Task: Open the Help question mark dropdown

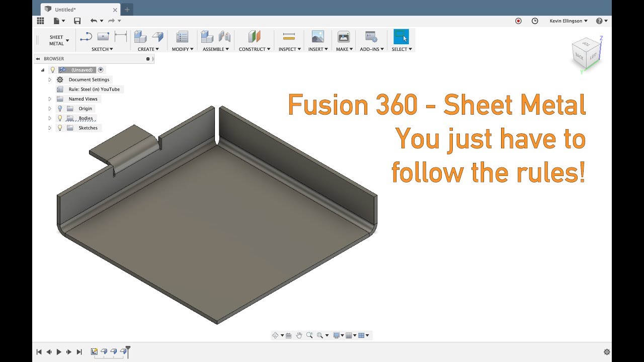Action: [602, 21]
